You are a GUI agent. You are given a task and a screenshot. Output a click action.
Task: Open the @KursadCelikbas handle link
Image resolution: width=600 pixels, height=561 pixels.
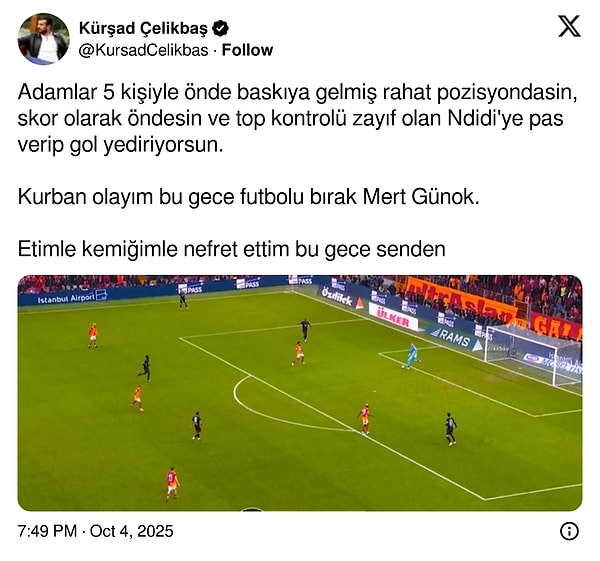143,51
